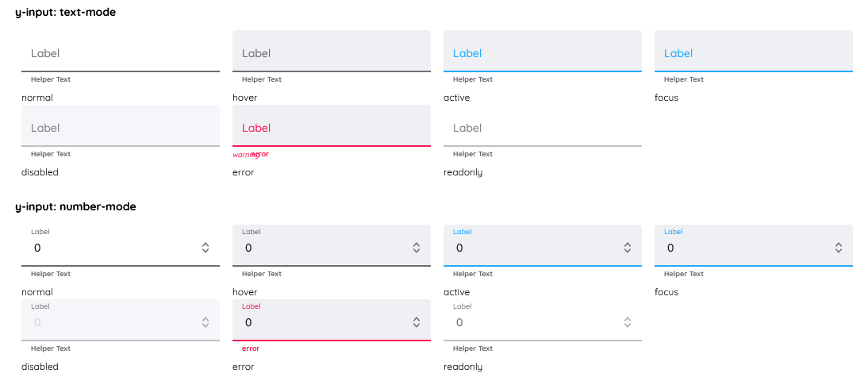
Task: Click the hover text-mode Label input
Action: [x=332, y=52]
